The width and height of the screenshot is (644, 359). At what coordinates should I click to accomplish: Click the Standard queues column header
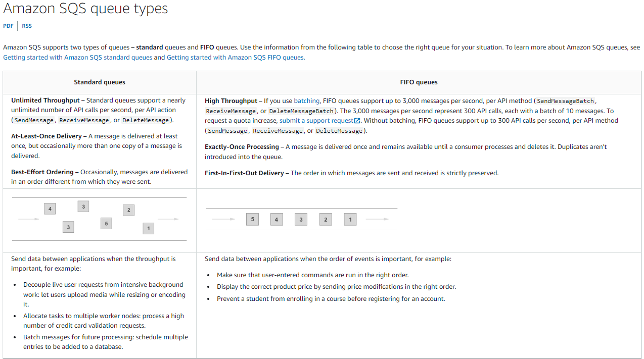coord(100,82)
